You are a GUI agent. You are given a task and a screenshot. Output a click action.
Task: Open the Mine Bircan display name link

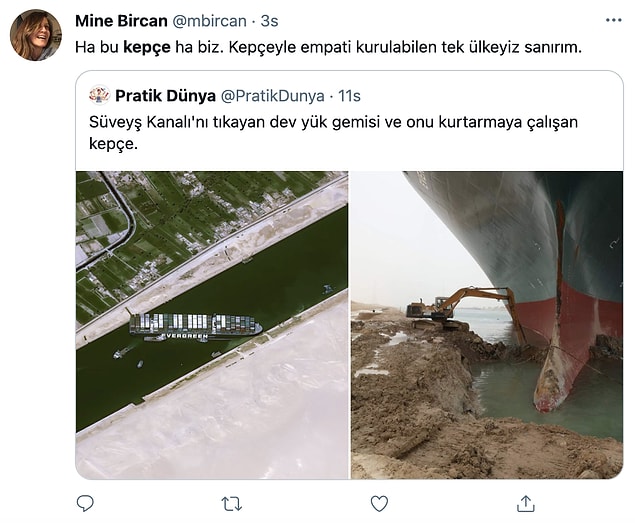[121, 21]
